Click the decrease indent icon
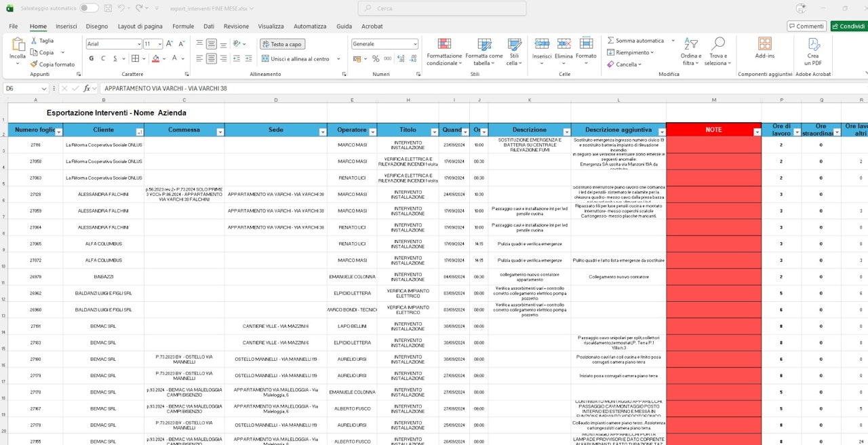The height and width of the screenshot is (445, 868). pyautogui.click(x=238, y=58)
